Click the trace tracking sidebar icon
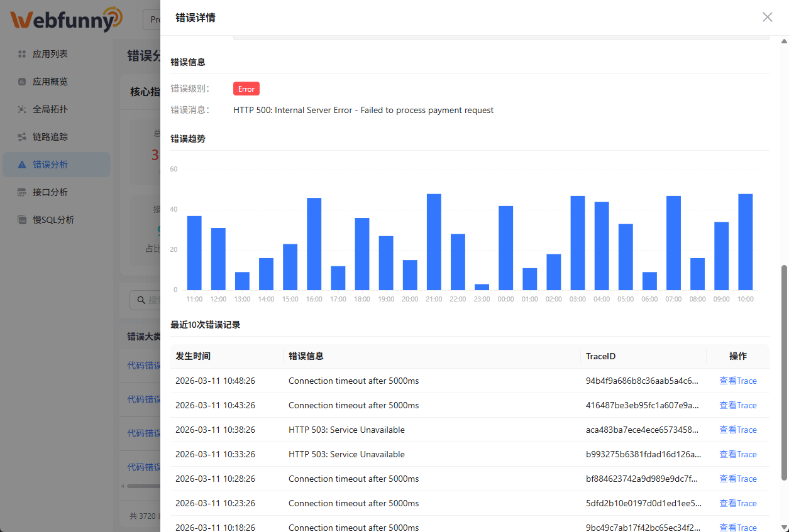 click(x=22, y=137)
